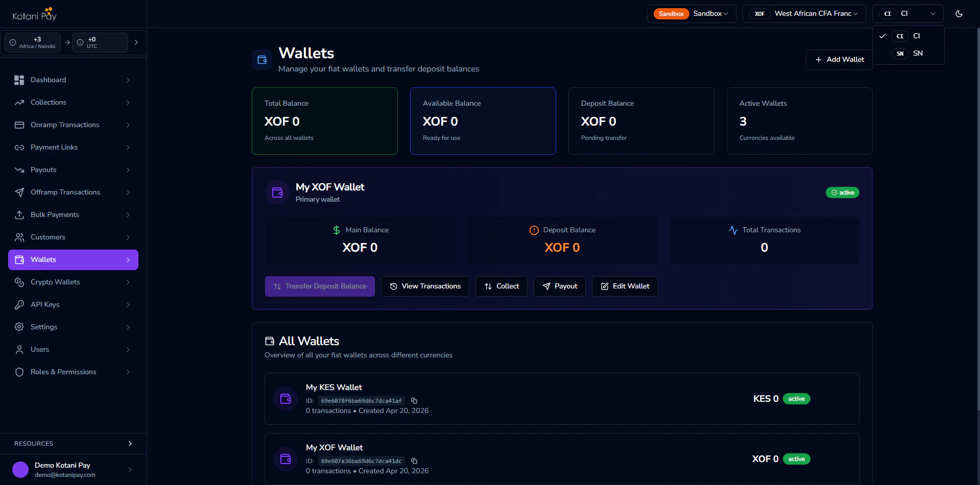The height and width of the screenshot is (485, 980).
Task: Click the copy icon beside My KES Wallet ID
Action: click(x=414, y=401)
